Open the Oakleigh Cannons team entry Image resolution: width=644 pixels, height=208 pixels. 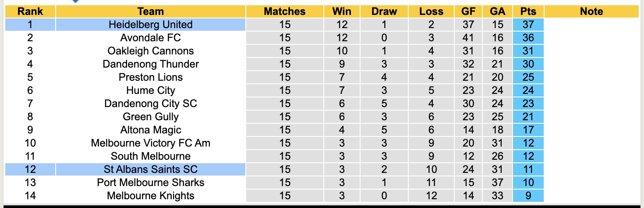point(150,51)
